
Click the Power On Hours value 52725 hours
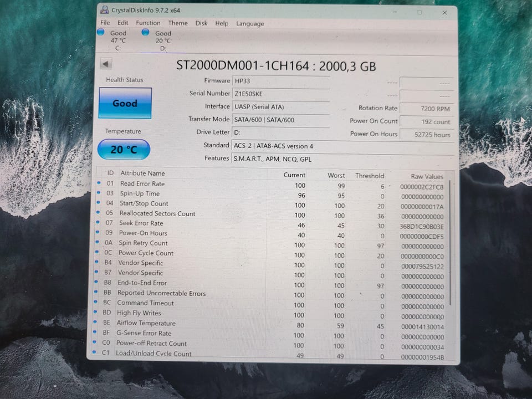pos(427,134)
